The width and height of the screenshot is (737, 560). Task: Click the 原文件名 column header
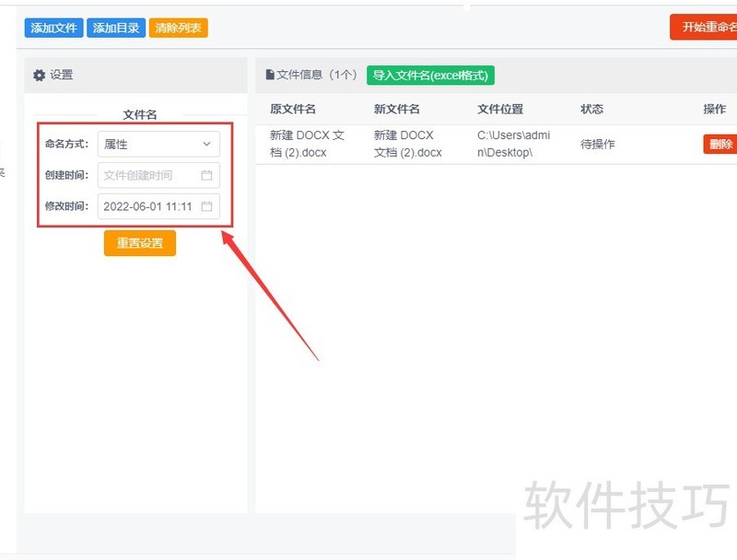(293, 109)
